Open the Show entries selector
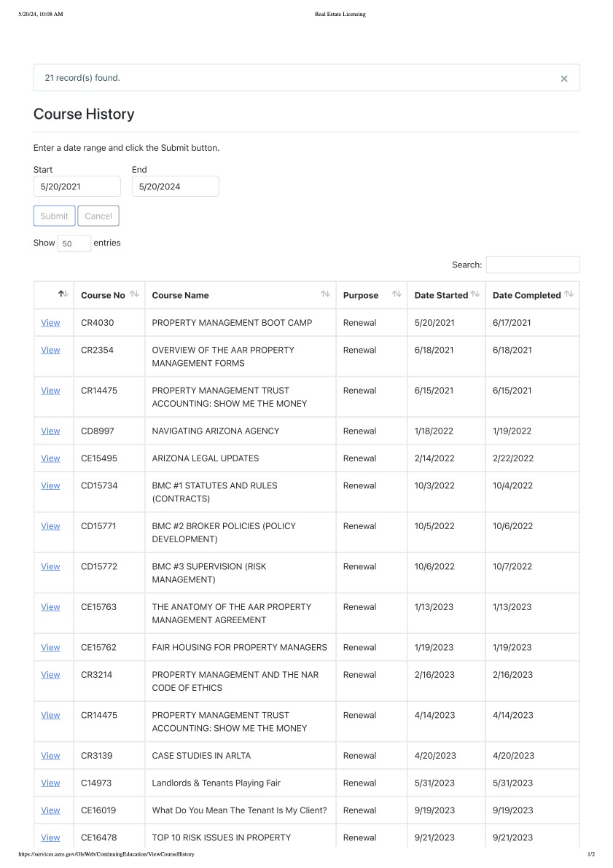Viewport: 613px width, 868px height. click(74, 243)
